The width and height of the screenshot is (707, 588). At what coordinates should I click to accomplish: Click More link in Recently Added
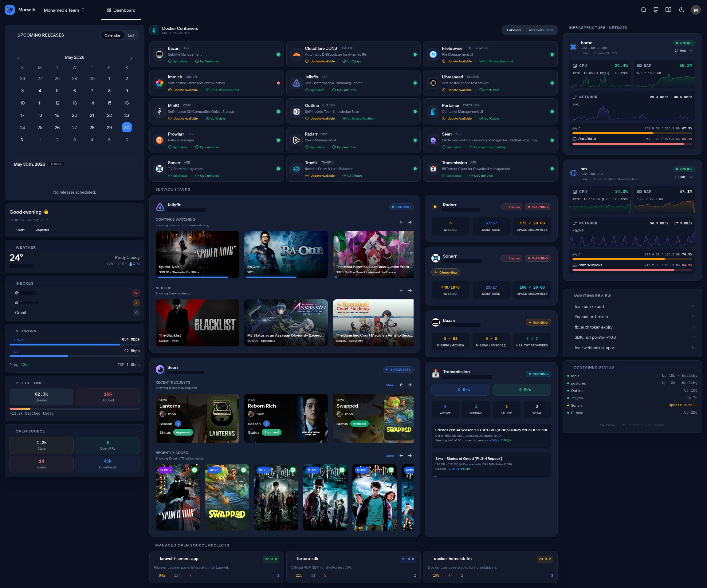click(390, 456)
